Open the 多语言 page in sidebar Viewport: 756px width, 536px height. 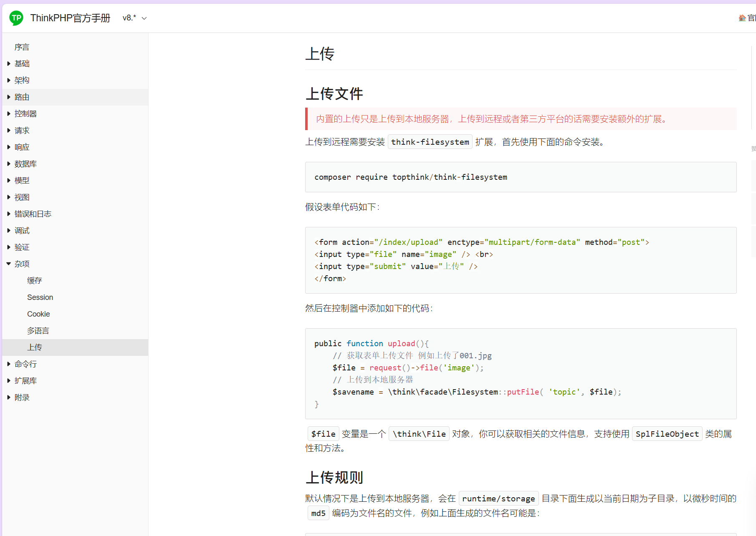click(x=38, y=331)
